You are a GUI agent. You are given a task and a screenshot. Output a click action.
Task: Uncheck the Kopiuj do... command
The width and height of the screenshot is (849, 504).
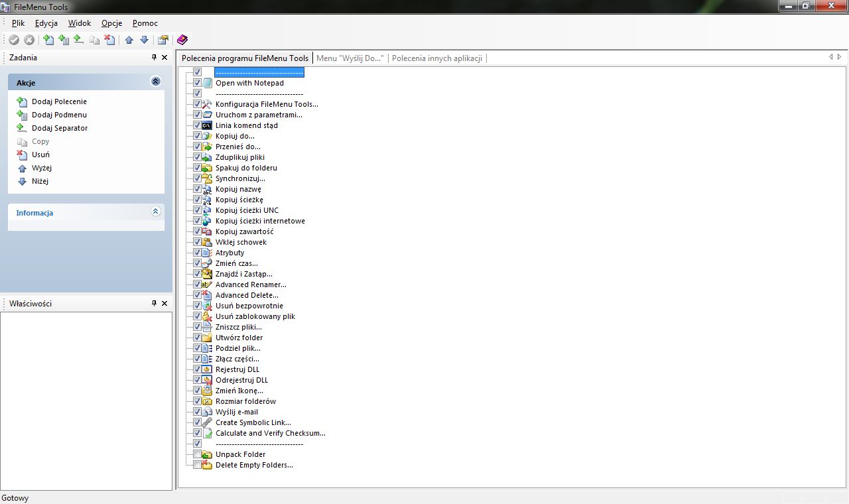pos(197,136)
